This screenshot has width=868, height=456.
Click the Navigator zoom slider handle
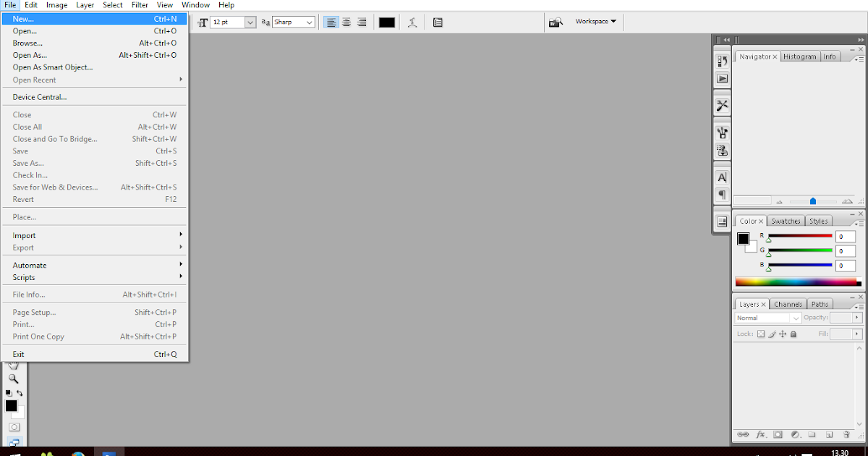813,201
